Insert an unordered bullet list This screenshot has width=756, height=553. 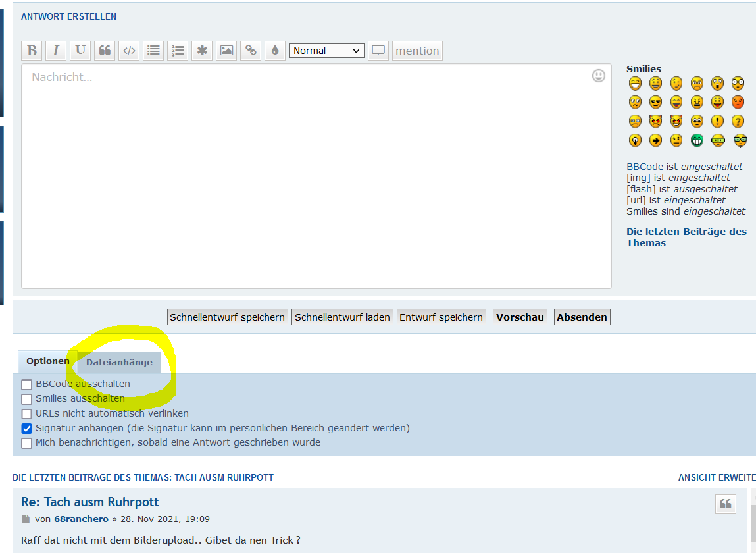pyautogui.click(x=153, y=51)
